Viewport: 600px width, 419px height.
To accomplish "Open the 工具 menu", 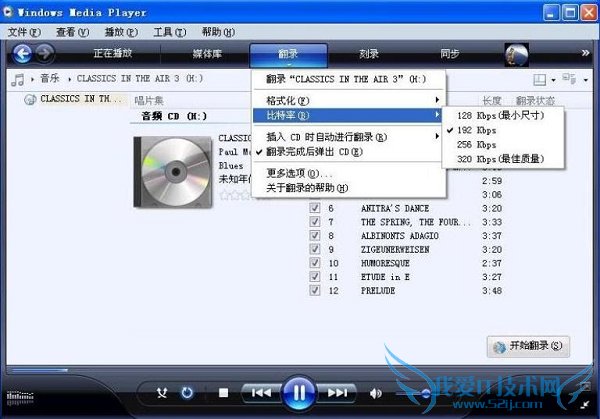I will (x=170, y=32).
